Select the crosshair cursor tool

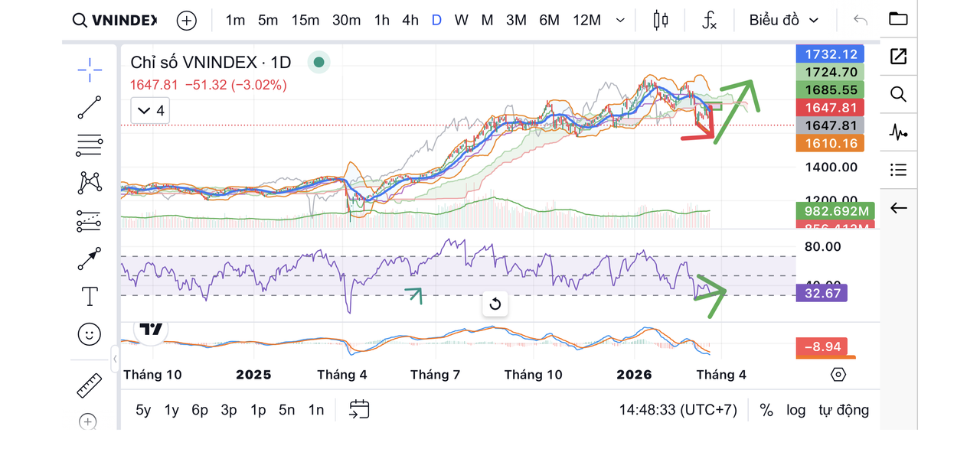90,70
